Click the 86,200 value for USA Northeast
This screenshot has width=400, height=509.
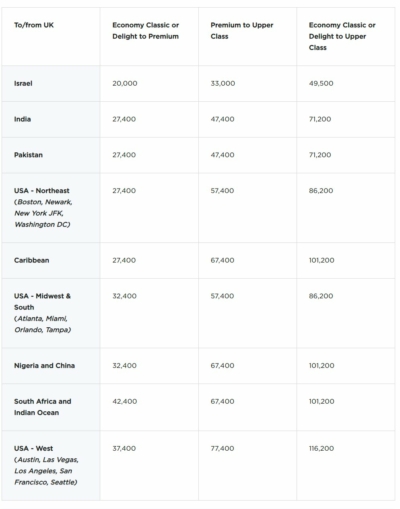tap(321, 191)
